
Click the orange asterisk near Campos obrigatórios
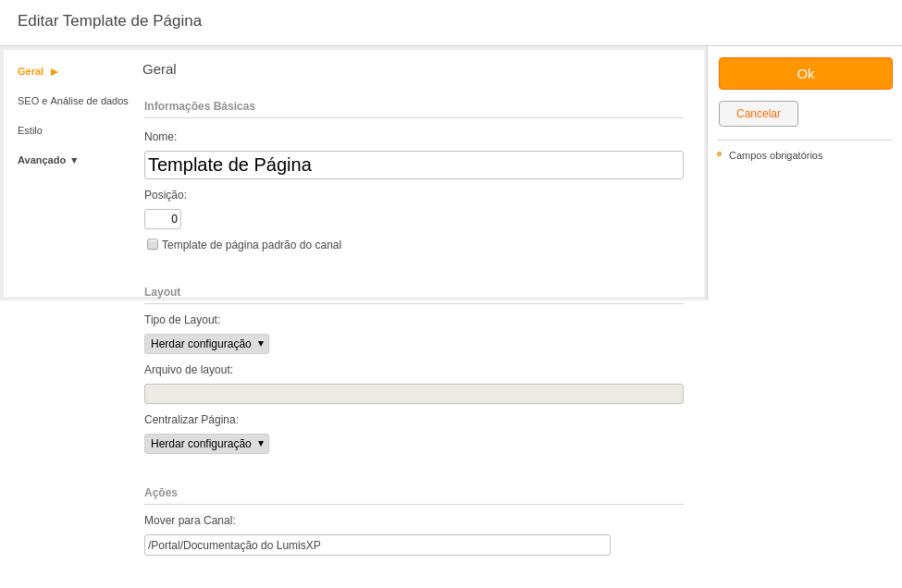tap(719, 154)
